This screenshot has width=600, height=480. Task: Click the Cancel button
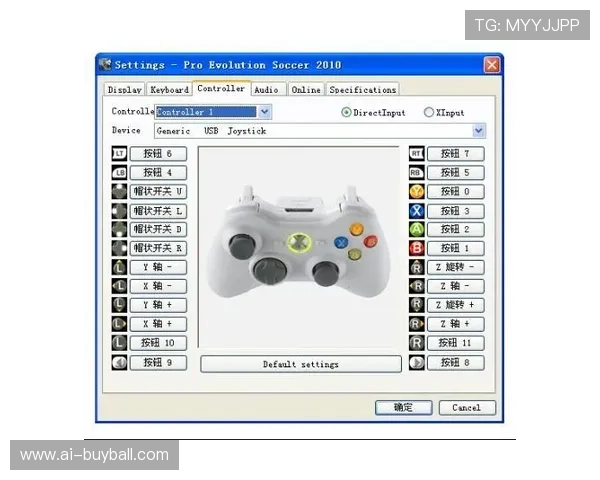467,408
